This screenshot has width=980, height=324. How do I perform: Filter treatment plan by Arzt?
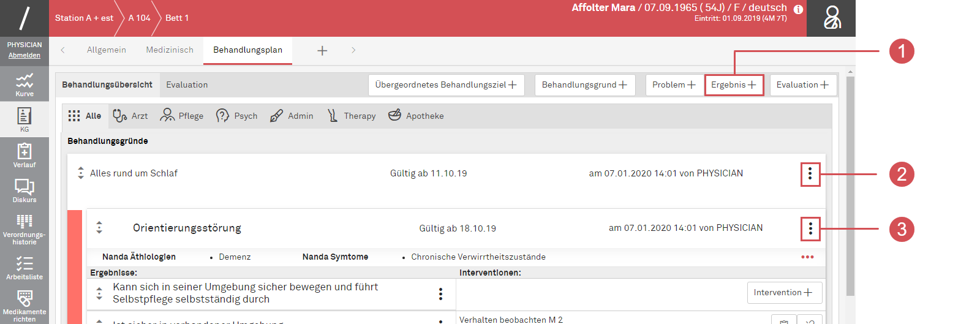[130, 116]
